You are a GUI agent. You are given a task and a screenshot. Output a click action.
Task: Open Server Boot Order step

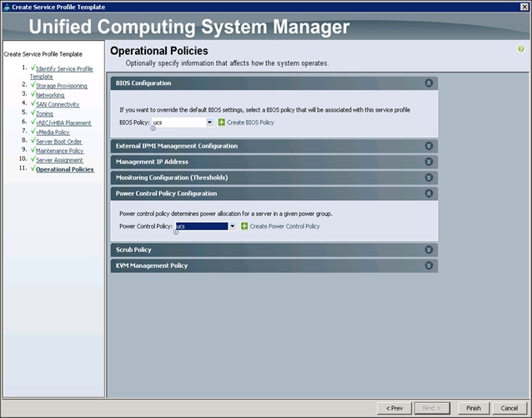pos(59,142)
